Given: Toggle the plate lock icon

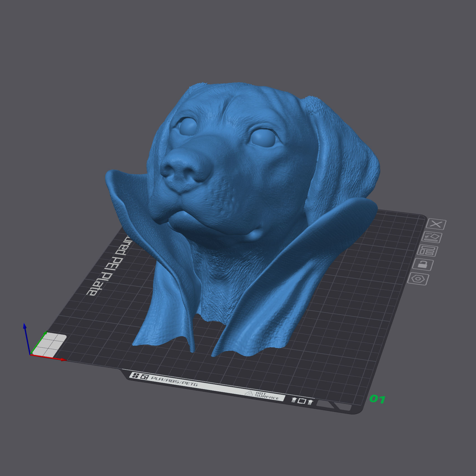Looking at the screenshot, I should click(423, 264).
